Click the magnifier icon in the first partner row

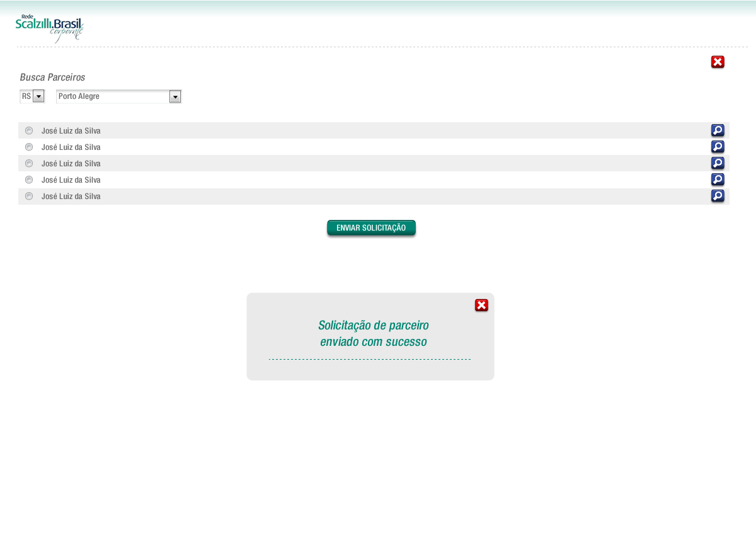(718, 130)
